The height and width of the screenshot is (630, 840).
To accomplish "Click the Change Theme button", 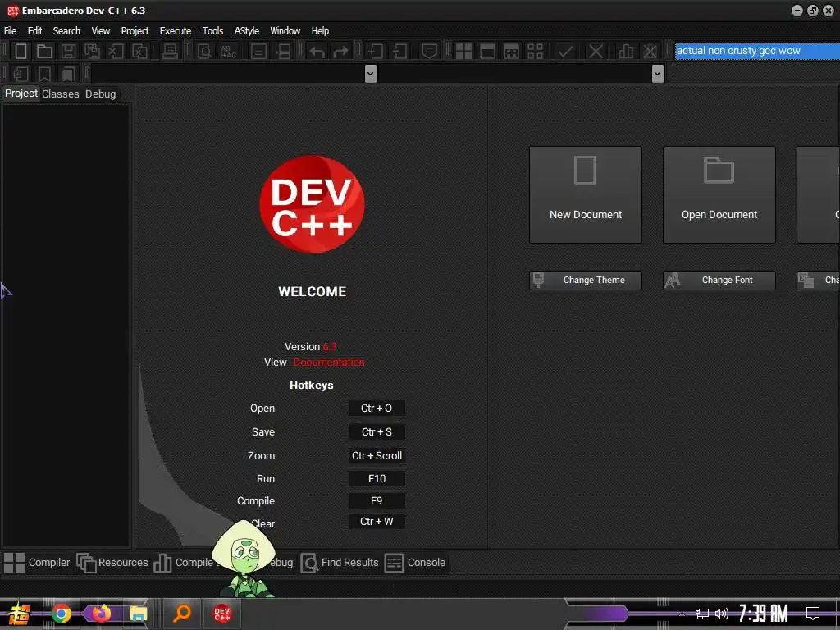I will click(x=586, y=281).
